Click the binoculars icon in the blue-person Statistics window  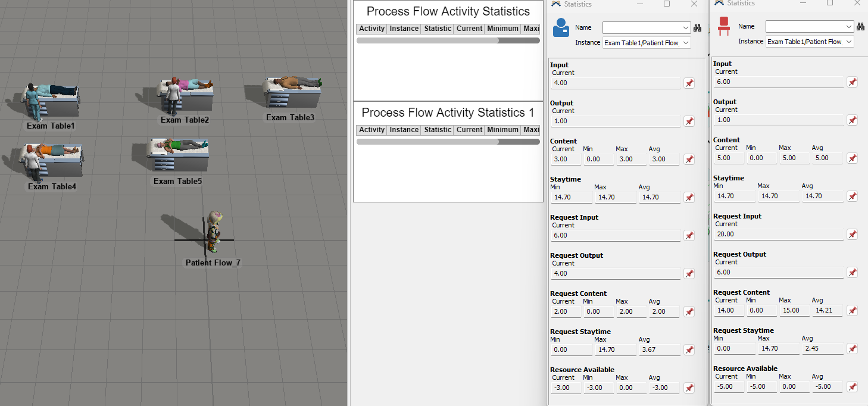(698, 27)
